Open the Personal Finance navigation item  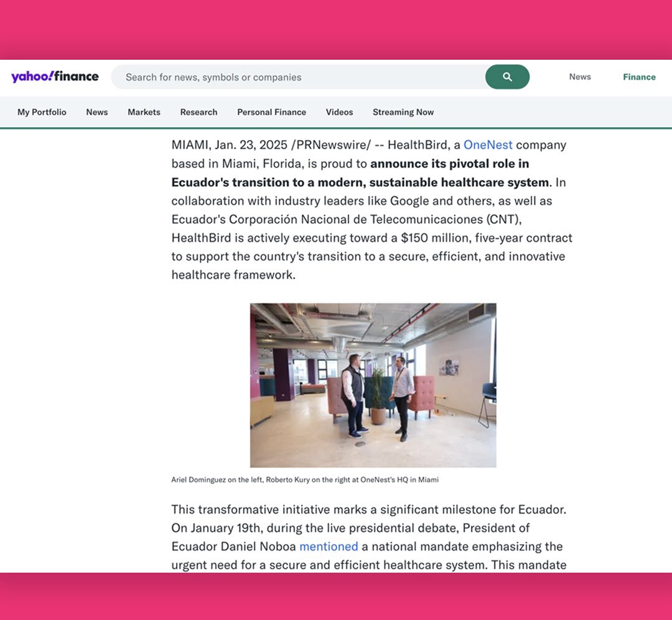pyautogui.click(x=272, y=112)
